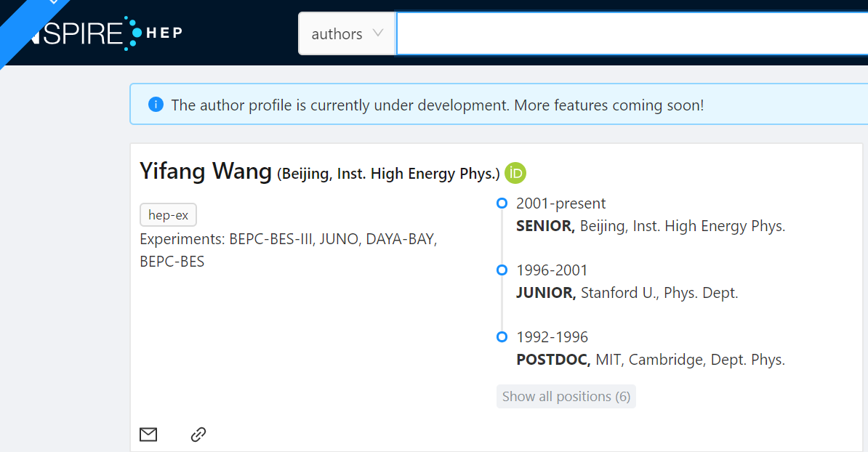
Task: Click the "1996-2001" date label
Action: (x=552, y=270)
